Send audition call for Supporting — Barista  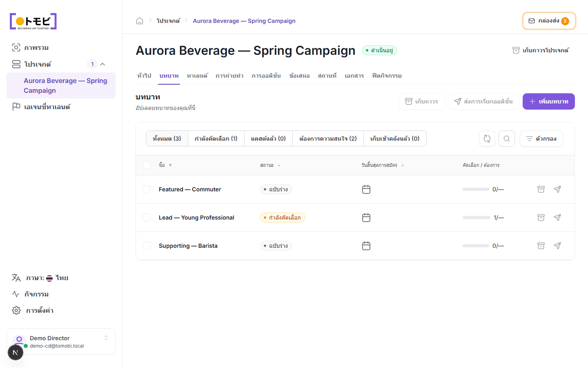[557, 246]
